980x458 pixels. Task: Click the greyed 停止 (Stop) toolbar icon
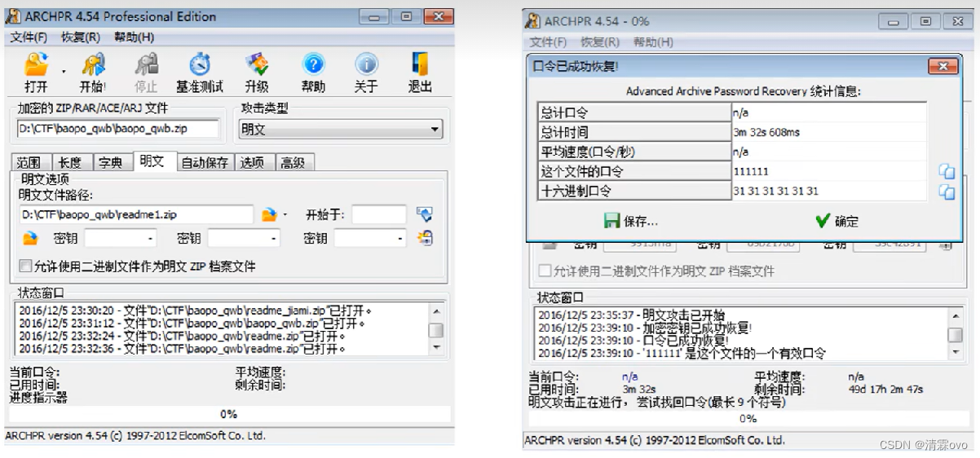[x=146, y=64]
